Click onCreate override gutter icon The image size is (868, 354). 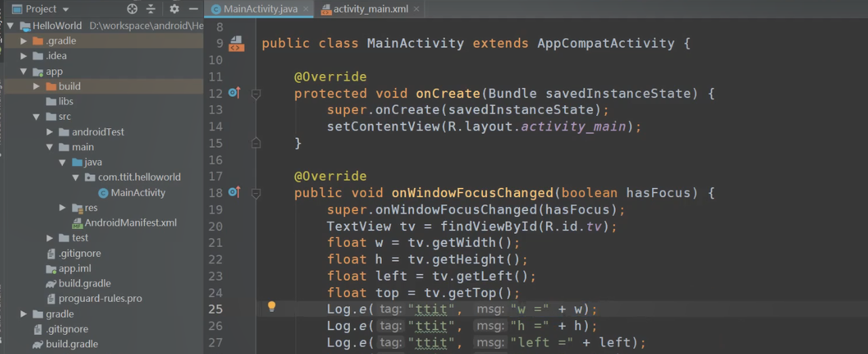tap(234, 93)
